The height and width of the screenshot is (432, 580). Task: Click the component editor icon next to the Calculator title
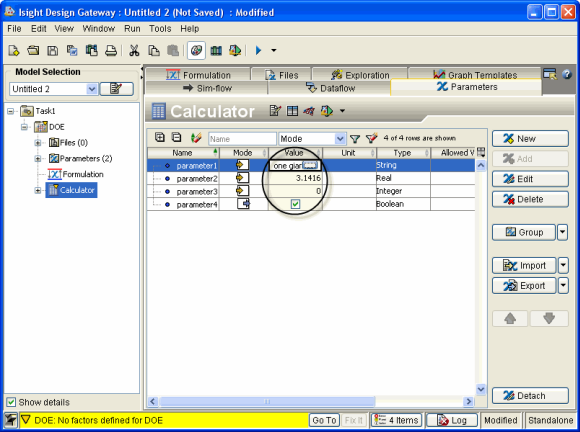[275, 111]
